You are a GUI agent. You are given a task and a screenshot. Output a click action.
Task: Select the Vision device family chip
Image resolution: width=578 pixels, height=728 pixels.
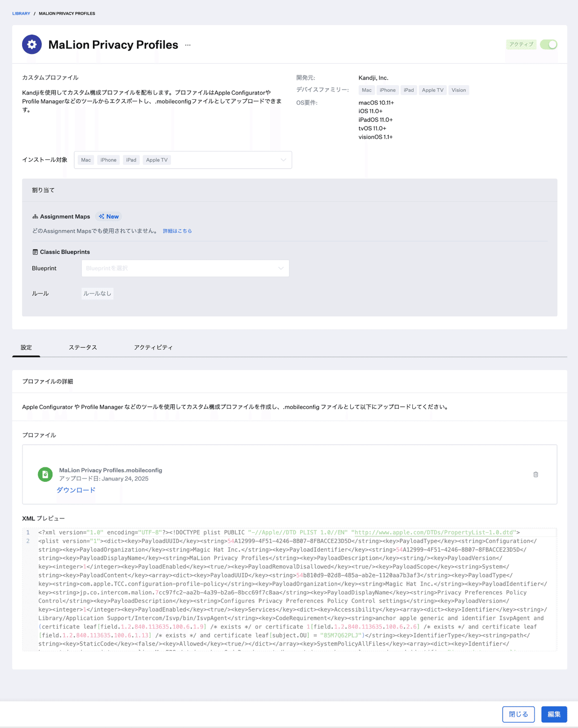[x=459, y=90]
